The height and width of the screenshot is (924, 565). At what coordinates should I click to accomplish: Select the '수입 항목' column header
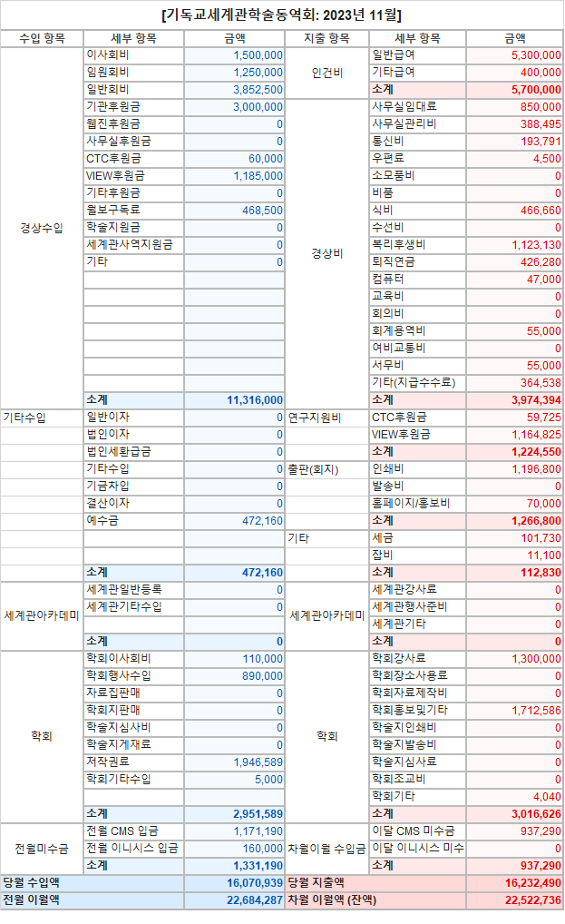coord(42,38)
